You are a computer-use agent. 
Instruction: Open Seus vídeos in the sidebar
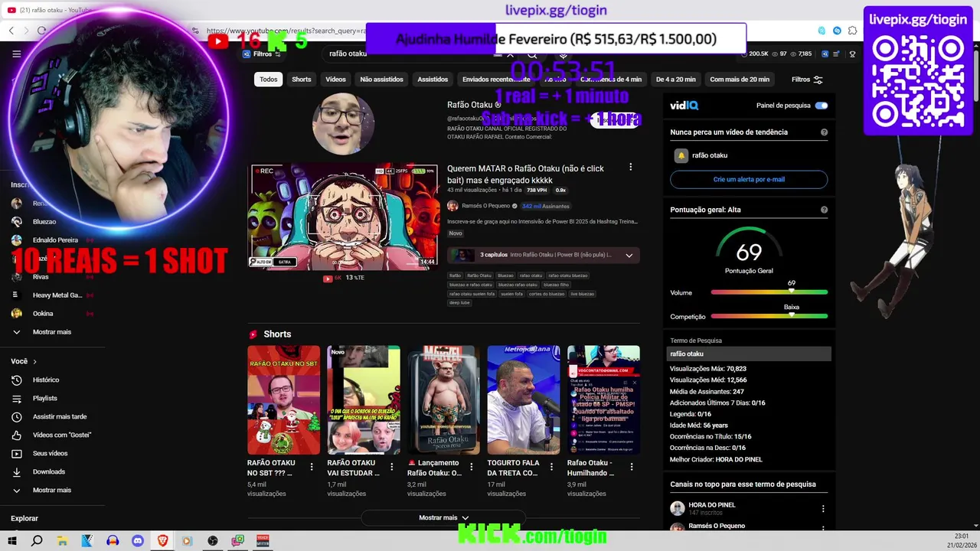click(x=51, y=453)
